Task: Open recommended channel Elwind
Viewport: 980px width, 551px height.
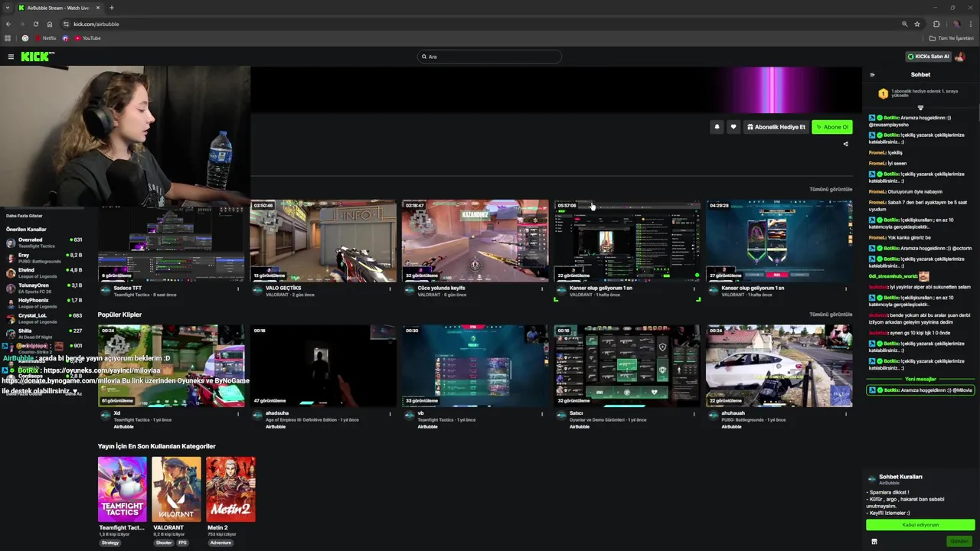Action: pyautogui.click(x=44, y=272)
